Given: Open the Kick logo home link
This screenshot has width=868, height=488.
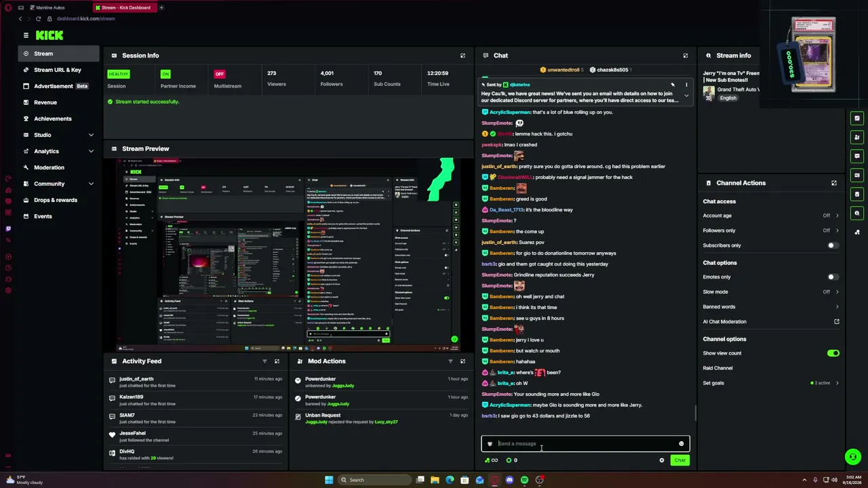Looking at the screenshot, I should 50,35.
